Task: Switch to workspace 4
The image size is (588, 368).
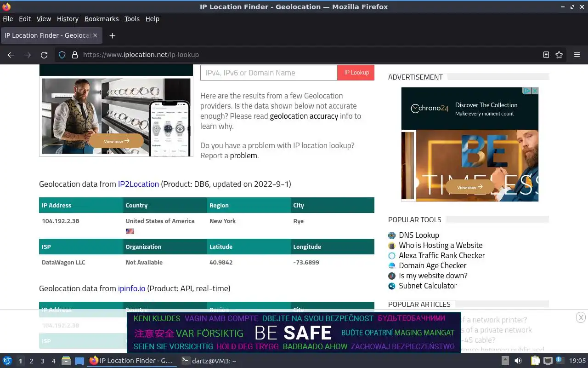Action: click(x=53, y=361)
